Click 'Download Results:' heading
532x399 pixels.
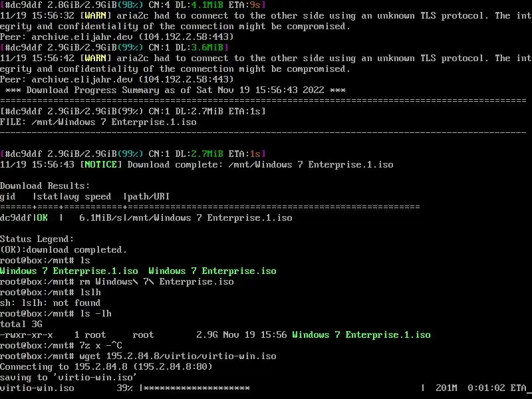coord(45,186)
